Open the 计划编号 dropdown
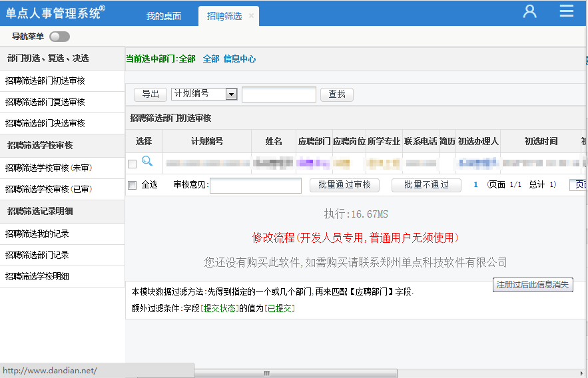588x378 pixels. click(x=204, y=94)
